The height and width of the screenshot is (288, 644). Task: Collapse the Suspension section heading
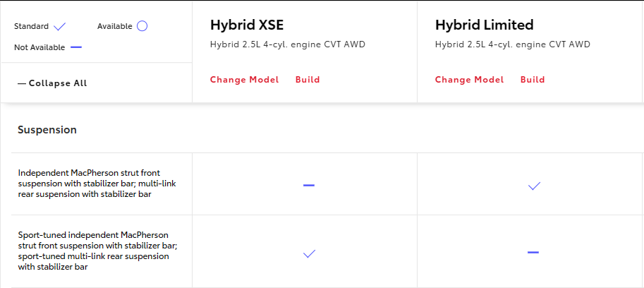(x=47, y=130)
